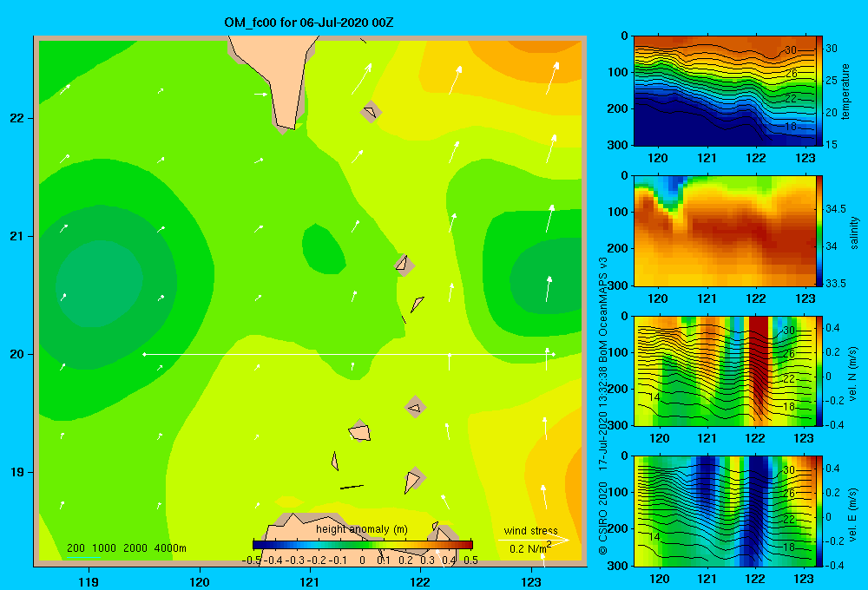Click the salinity colorbar scale
The image size is (868, 590).
pos(819,231)
